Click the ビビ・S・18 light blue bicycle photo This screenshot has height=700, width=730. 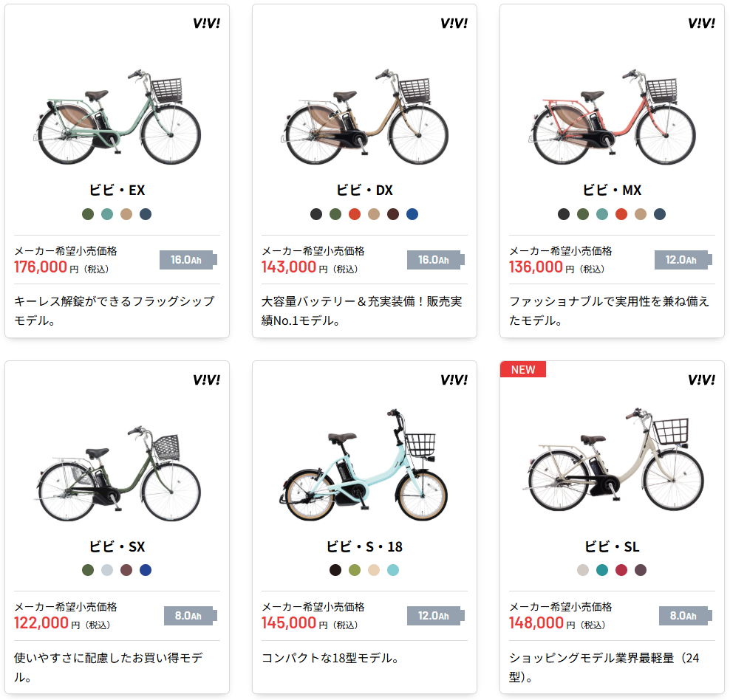[364, 467]
